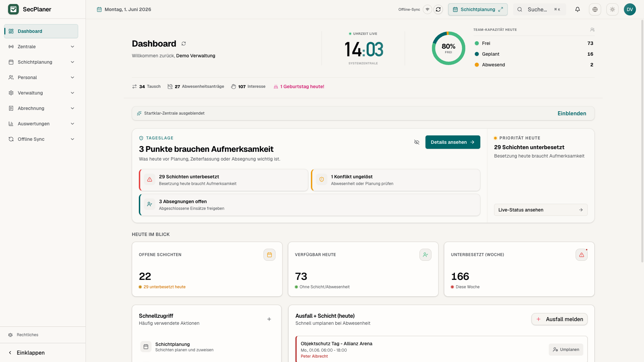
Task: Open Schichtplanung quick access entry
Action: (207, 347)
